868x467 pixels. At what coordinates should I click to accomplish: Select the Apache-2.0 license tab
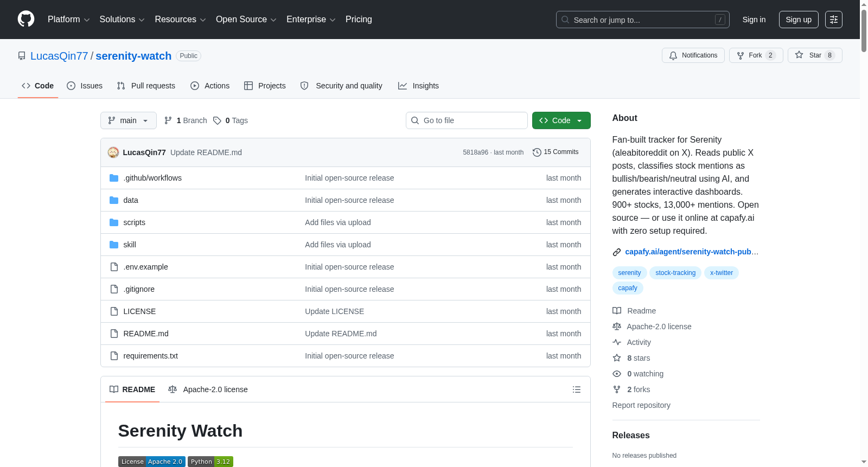point(208,389)
